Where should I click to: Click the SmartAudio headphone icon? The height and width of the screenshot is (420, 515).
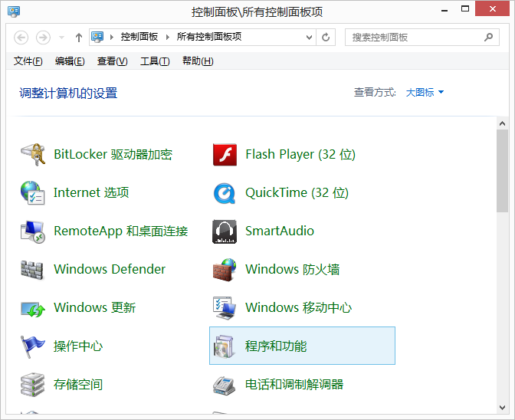(x=224, y=231)
